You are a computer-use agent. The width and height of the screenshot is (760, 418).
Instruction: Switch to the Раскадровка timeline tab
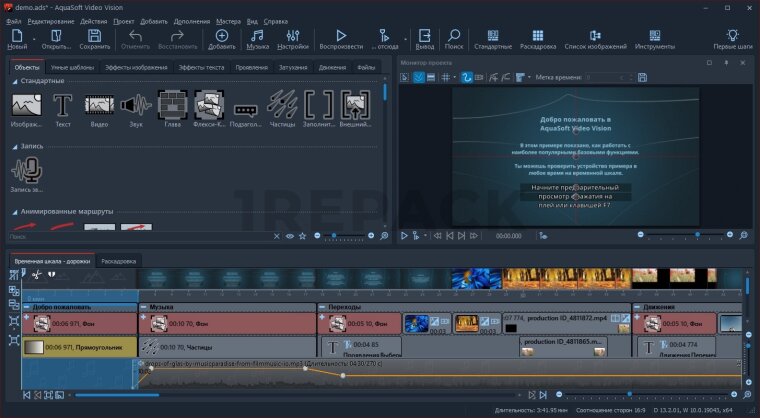click(118, 260)
